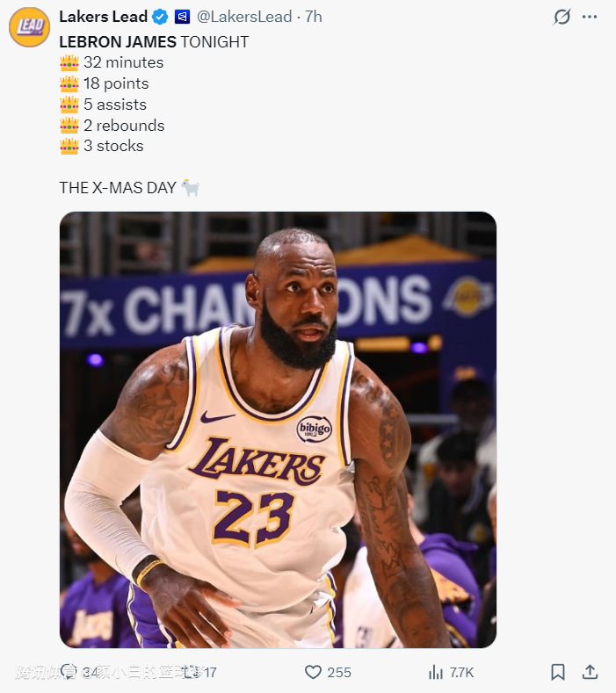Click the 'THE X-MAS DAY' goat line
Screen dimensions: 616x693
[129, 188]
